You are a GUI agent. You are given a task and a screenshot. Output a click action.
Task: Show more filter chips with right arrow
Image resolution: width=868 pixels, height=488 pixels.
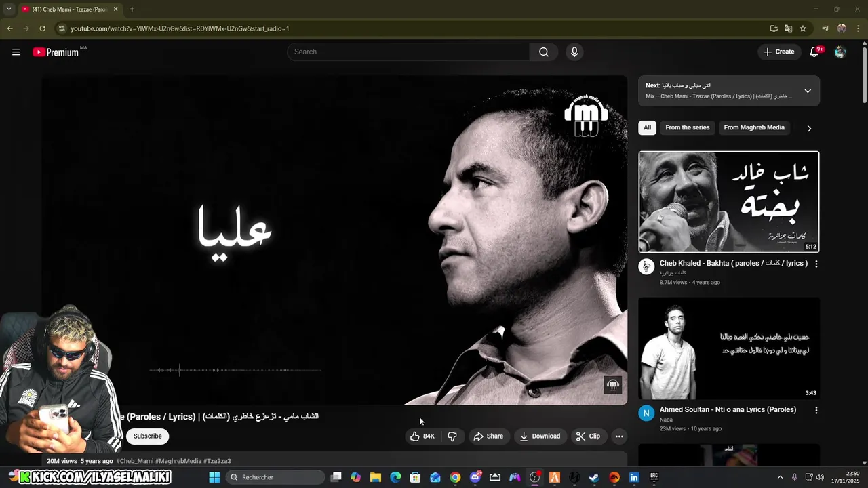pyautogui.click(x=808, y=128)
